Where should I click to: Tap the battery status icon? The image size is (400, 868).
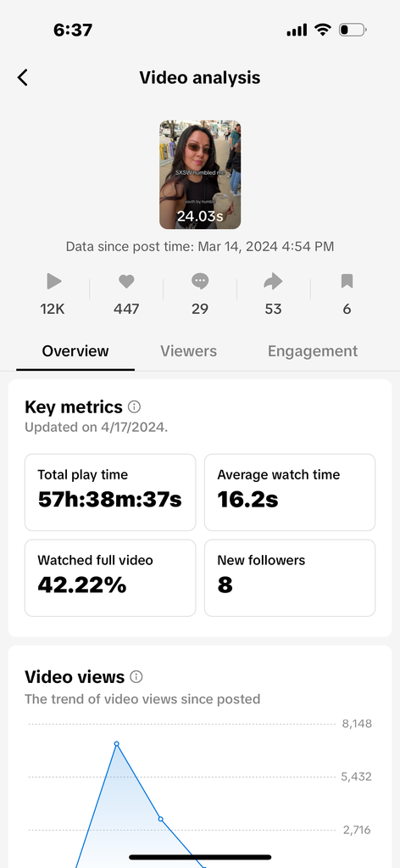[x=353, y=30]
